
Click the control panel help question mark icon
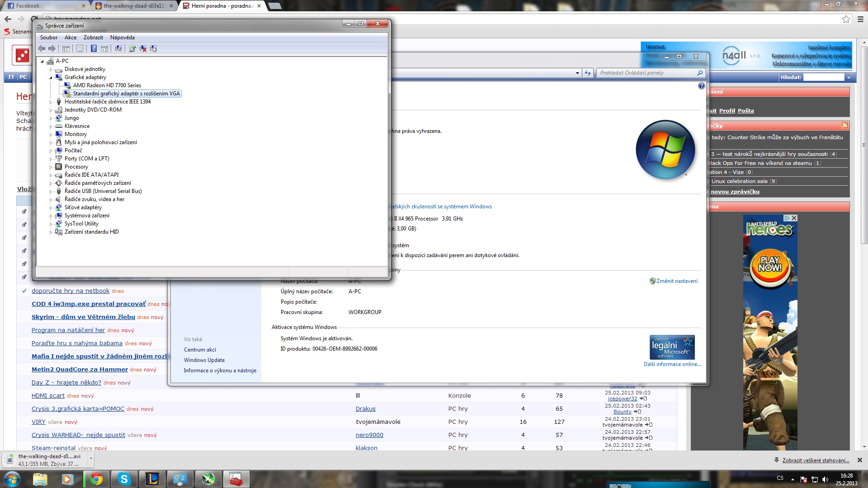pos(701,86)
